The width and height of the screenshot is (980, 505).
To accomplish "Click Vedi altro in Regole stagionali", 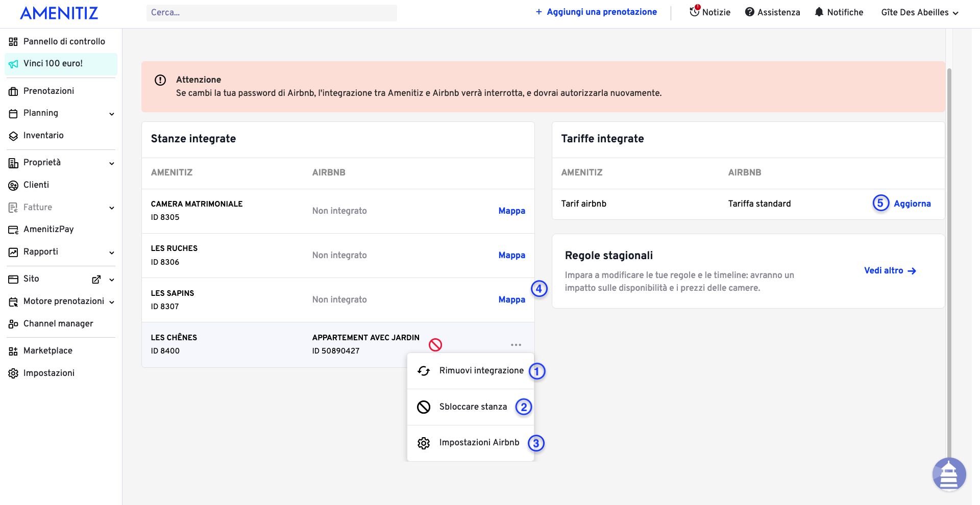I will (x=890, y=270).
